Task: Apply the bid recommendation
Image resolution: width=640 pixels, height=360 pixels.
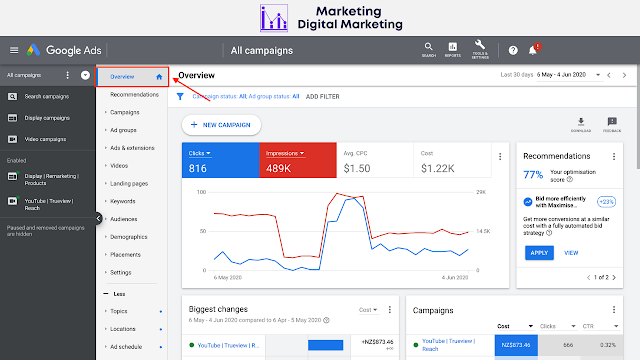Action: [539, 253]
